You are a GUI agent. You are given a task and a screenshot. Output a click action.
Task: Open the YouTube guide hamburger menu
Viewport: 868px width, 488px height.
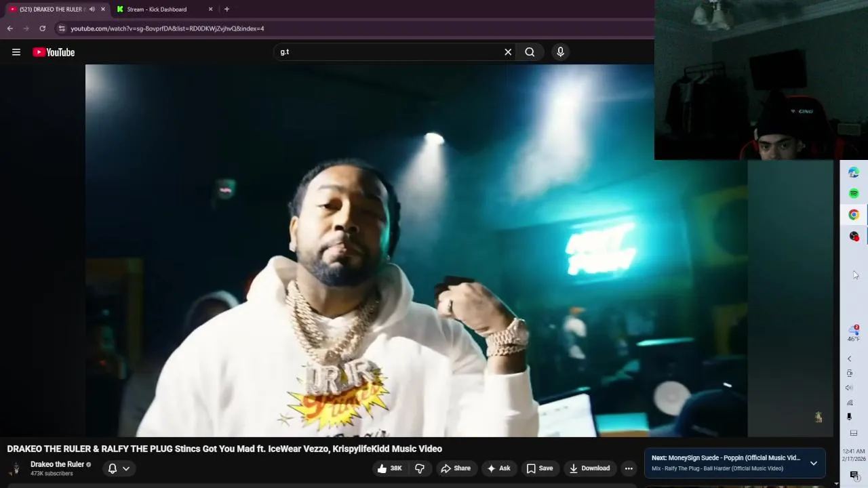16,52
